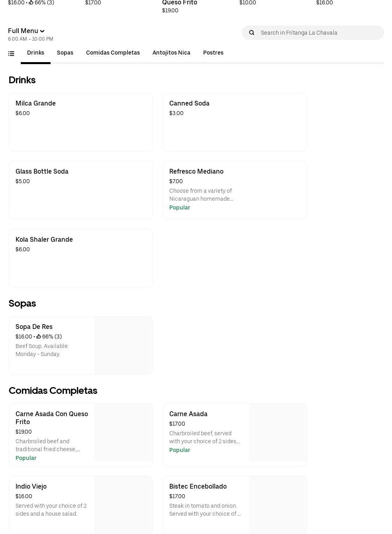Click the Carne Asada photo thumbnail
Screen dimensions: 392x534
(278, 432)
